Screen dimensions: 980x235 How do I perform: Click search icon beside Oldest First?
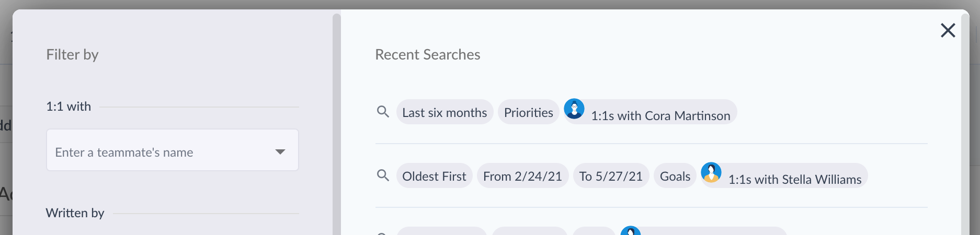pos(383,175)
